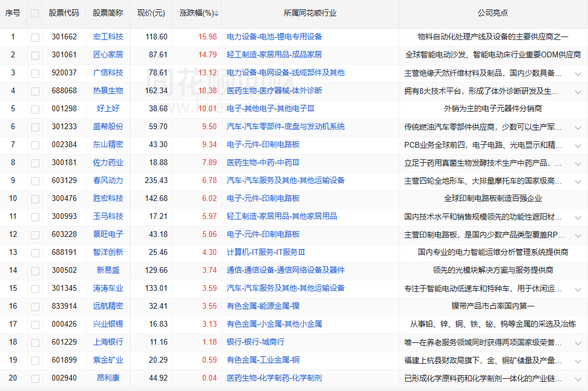Viewport: 588px width, 391px height.
Task: Open industry link 电力设备-电池-锂电专用设备
Action: pos(274,36)
